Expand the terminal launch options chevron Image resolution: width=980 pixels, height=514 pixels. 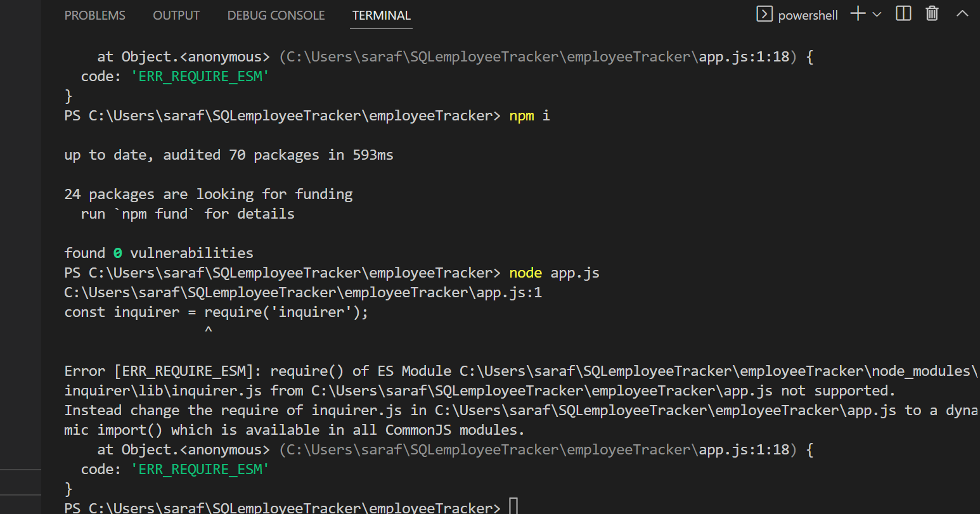pyautogui.click(x=876, y=15)
